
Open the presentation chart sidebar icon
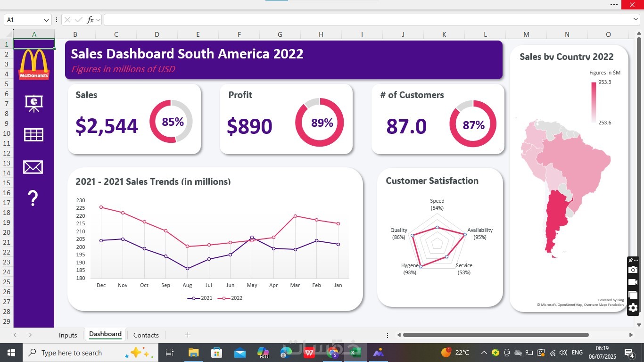point(33,103)
